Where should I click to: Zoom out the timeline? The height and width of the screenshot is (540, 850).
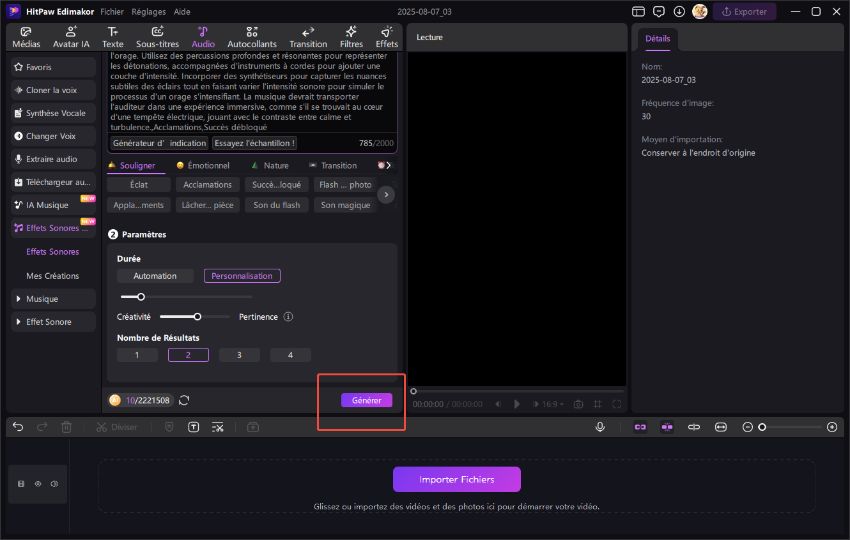pyautogui.click(x=747, y=427)
